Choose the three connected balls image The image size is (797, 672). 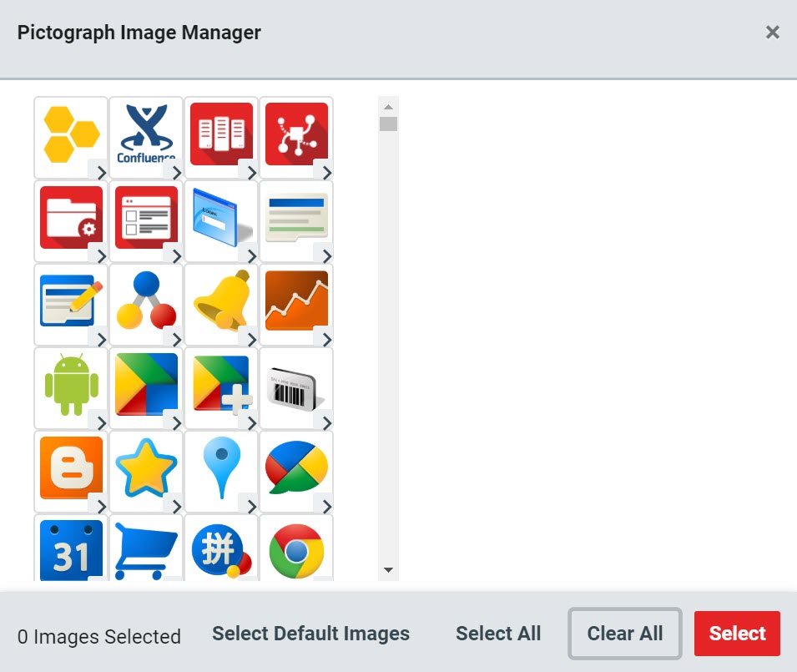click(146, 301)
